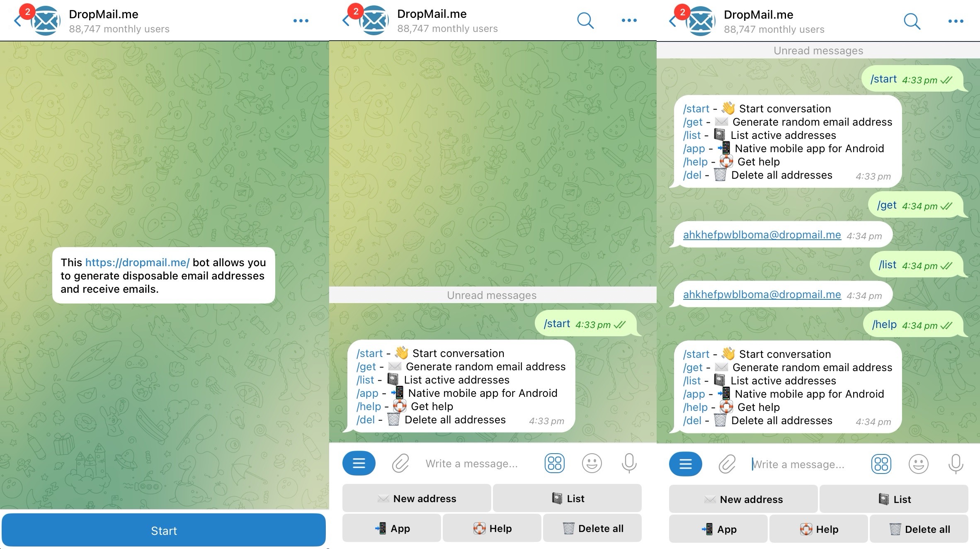
Task: Select the Help menu button
Action: click(x=491, y=527)
